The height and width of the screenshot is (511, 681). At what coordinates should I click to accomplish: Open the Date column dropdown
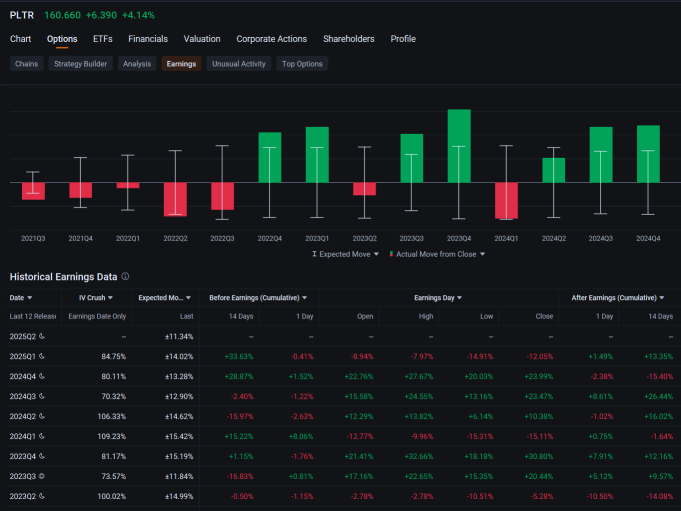coord(30,298)
